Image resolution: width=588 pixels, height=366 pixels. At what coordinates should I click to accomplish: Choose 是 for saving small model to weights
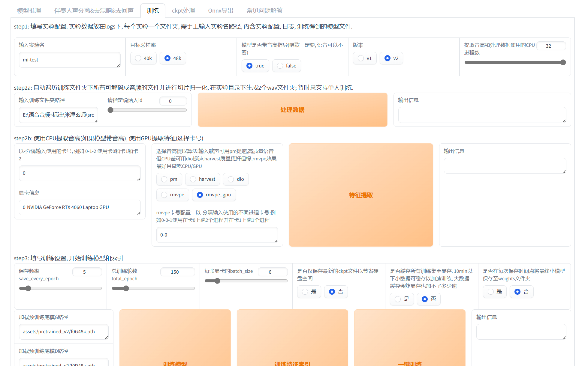(495, 291)
